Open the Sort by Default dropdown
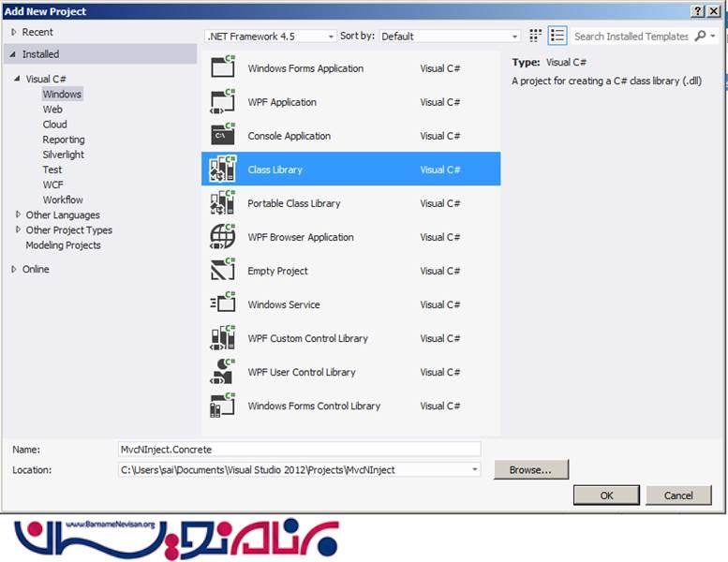 pyautogui.click(x=450, y=37)
